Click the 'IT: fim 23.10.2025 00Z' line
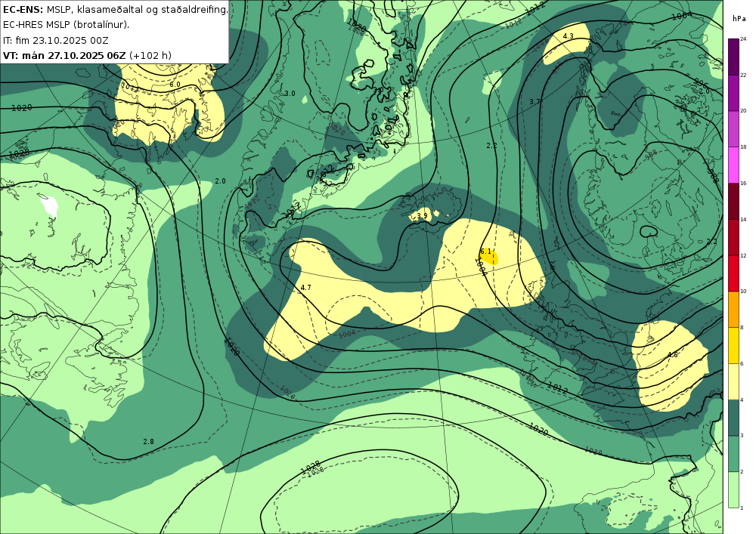 55,40
